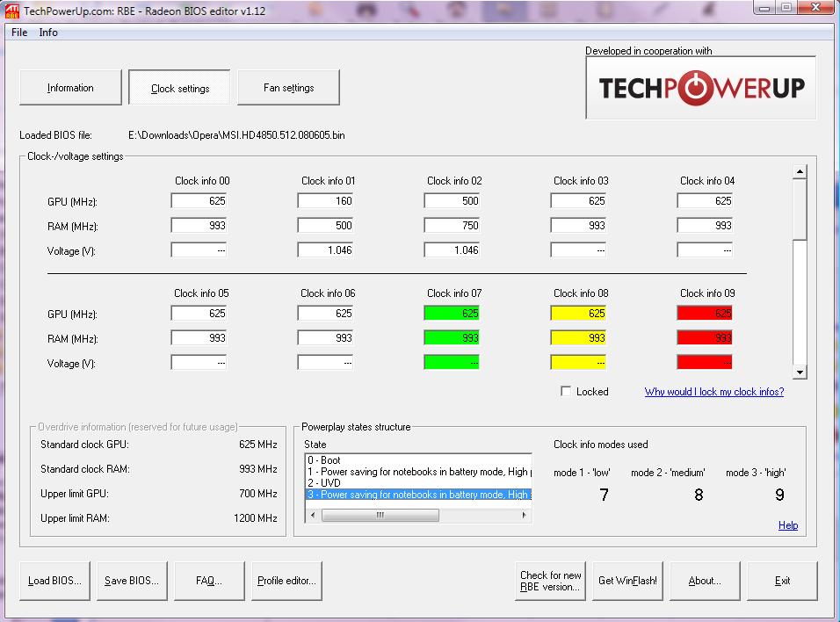The image size is (840, 622).
Task: Click state list scroll left arrow
Action: tap(313, 515)
